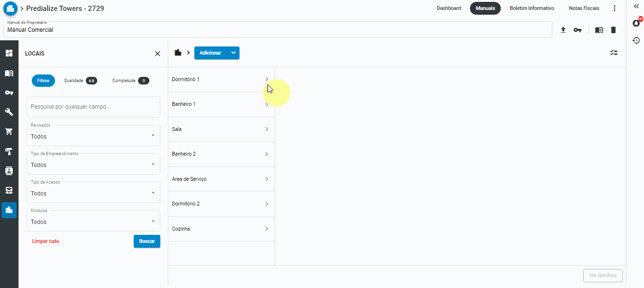Screen dimensions: 644x288
Task: Open the wrench maintenance sidebar icon
Action: pos(9,112)
